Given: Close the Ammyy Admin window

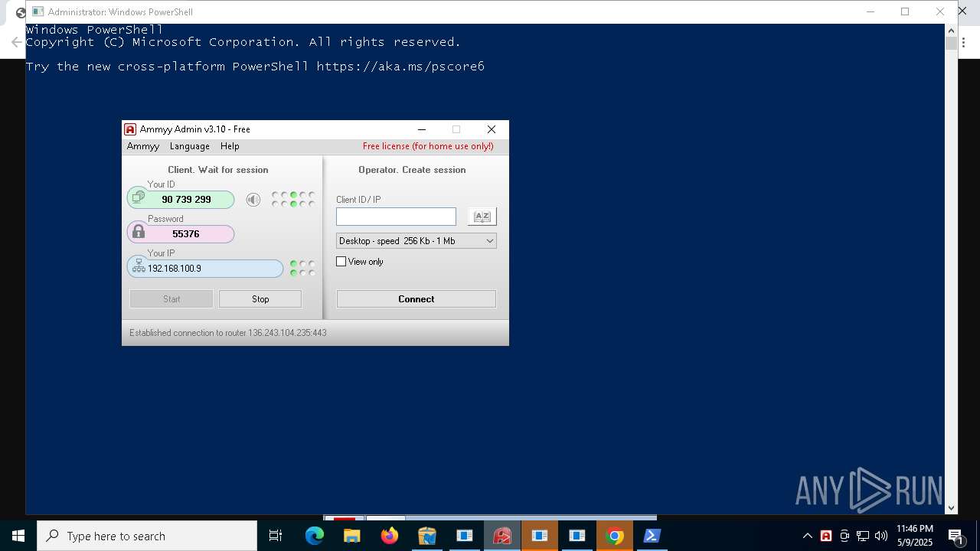Looking at the screenshot, I should pyautogui.click(x=492, y=129).
